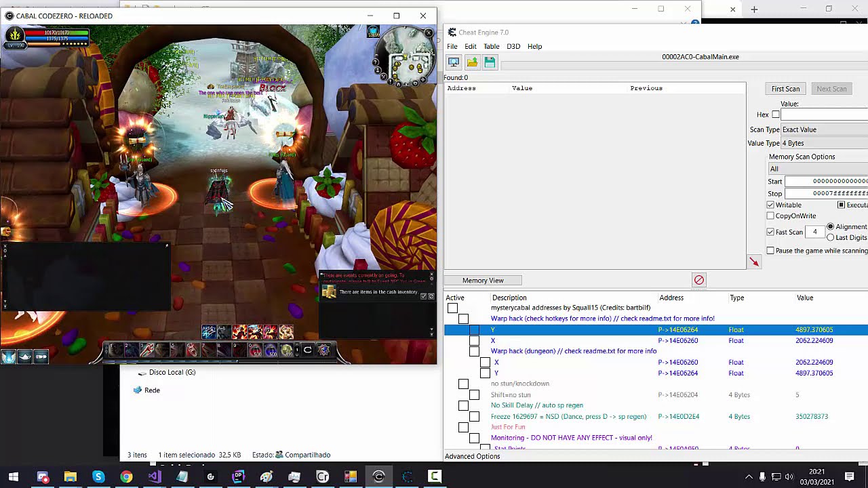The image size is (868, 488).
Task: Uncheck the Writable checkbox
Action: [x=770, y=205]
